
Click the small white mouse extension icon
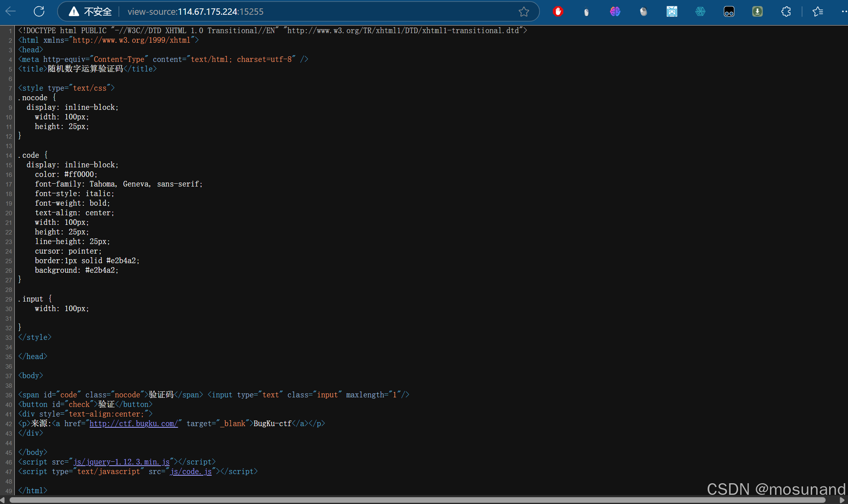point(586,12)
